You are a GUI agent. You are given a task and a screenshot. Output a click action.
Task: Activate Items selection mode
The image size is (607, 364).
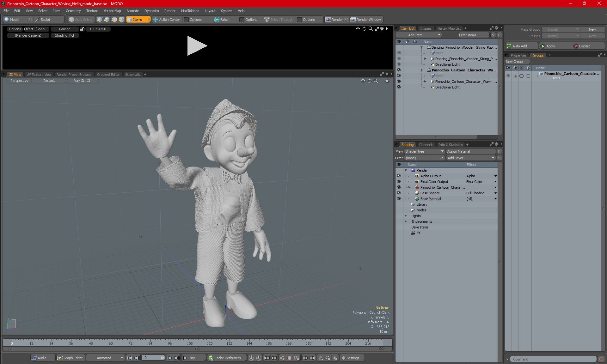[138, 20]
